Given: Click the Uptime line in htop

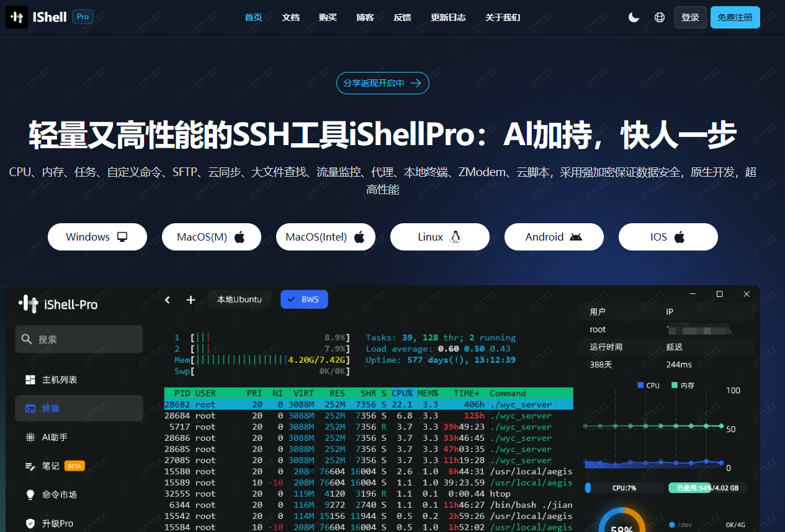Looking at the screenshot, I should [441, 360].
